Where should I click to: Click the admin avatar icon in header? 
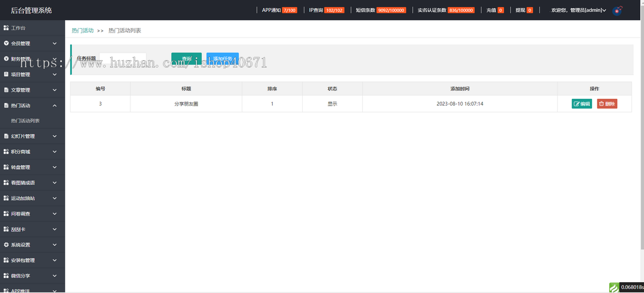[618, 10]
